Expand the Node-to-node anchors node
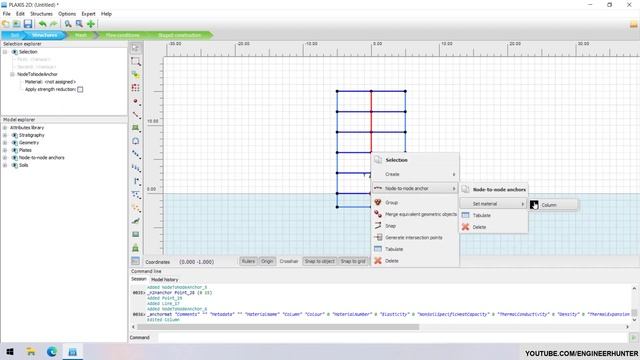 pyautogui.click(x=5, y=158)
